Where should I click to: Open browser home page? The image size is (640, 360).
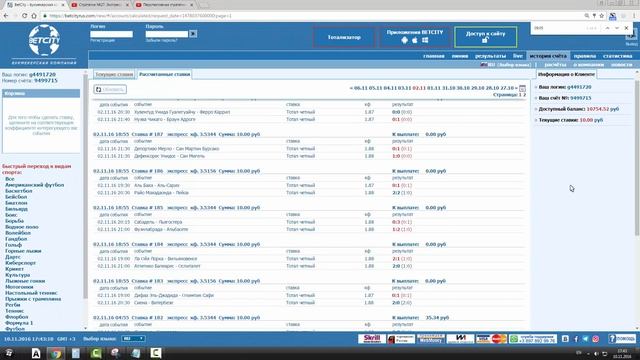(34, 16)
